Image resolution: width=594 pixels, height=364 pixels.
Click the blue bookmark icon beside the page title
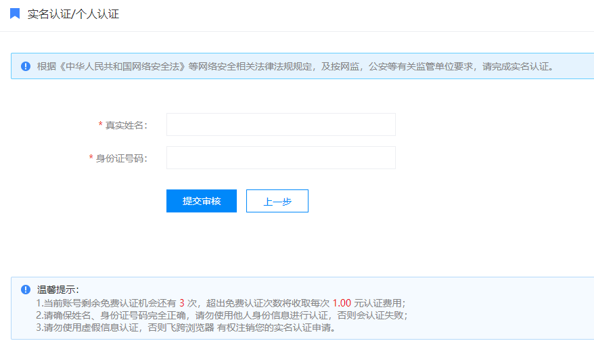coord(15,14)
